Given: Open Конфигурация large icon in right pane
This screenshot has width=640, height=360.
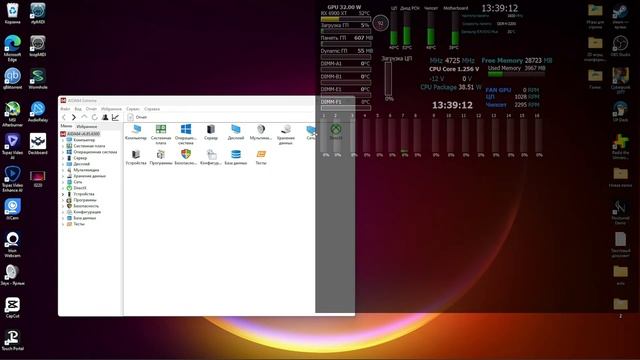Looking at the screenshot, I should (x=211, y=157).
